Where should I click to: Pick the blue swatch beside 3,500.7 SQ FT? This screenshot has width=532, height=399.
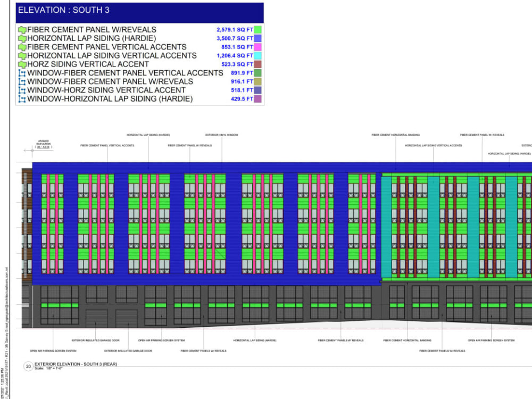pyautogui.click(x=257, y=38)
